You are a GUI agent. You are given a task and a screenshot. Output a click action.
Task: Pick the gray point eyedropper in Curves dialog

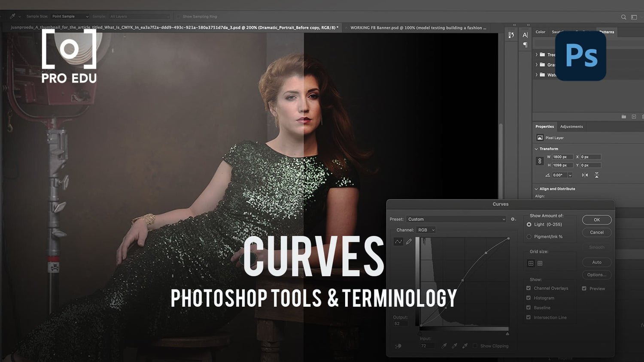455,346
